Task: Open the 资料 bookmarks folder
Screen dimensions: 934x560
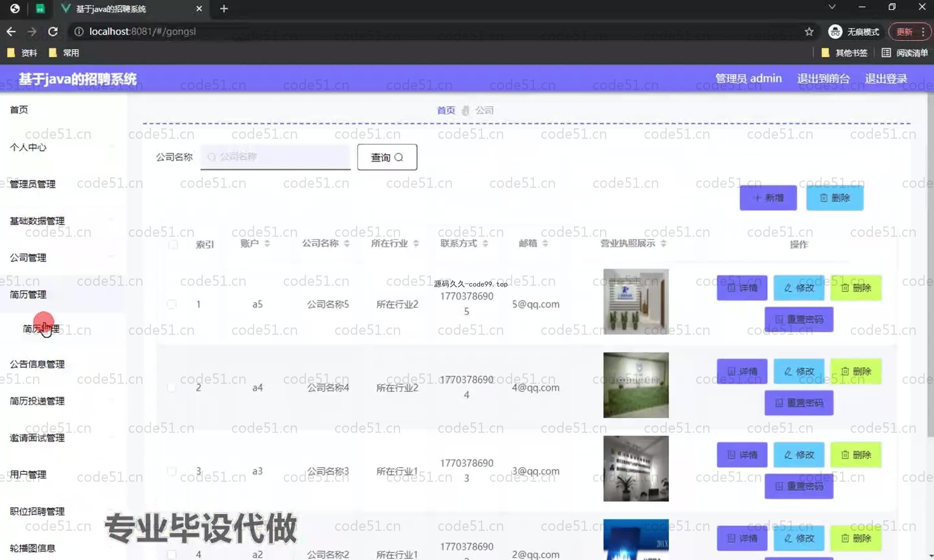Action: pyautogui.click(x=23, y=53)
